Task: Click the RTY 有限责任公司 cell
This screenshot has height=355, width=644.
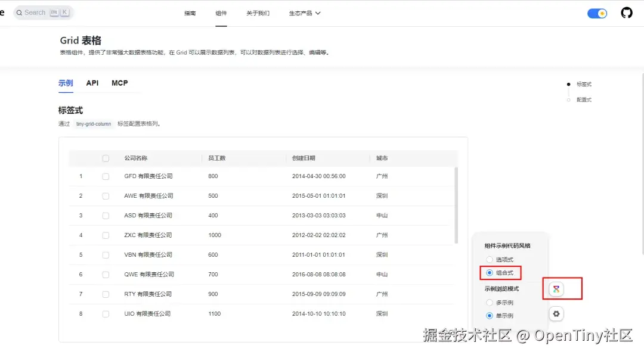Action: point(148,294)
